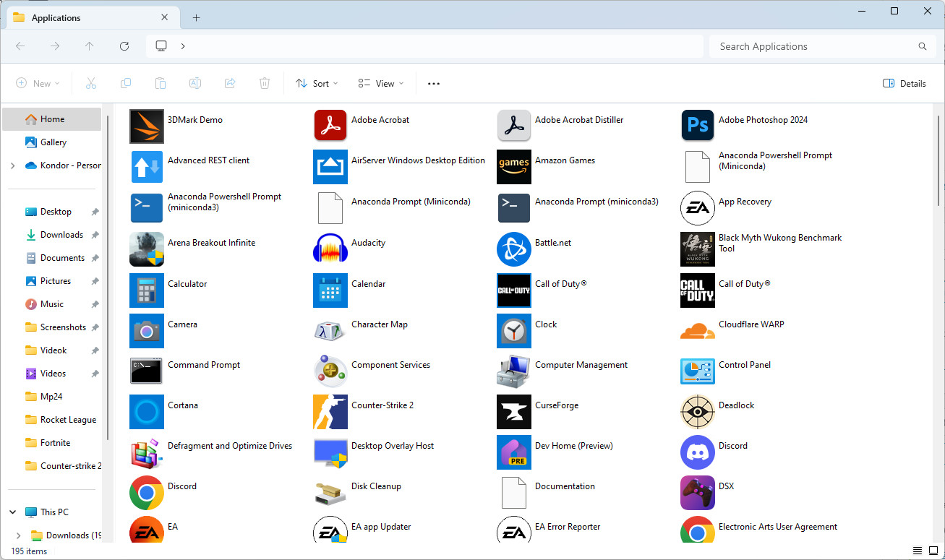Click the EA App Recovery icon
Viewport: 945px width, 560px height.
698,208
